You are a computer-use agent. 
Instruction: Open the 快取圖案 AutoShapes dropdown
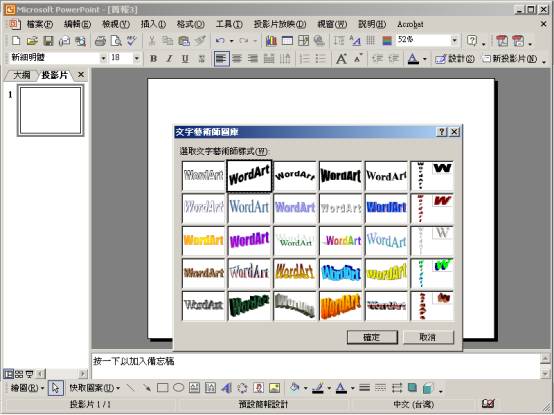pos(94,388)
